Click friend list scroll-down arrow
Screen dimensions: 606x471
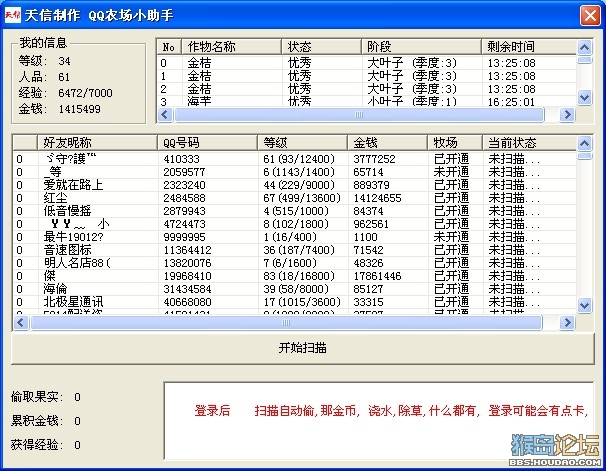click(x=584, y=306)
